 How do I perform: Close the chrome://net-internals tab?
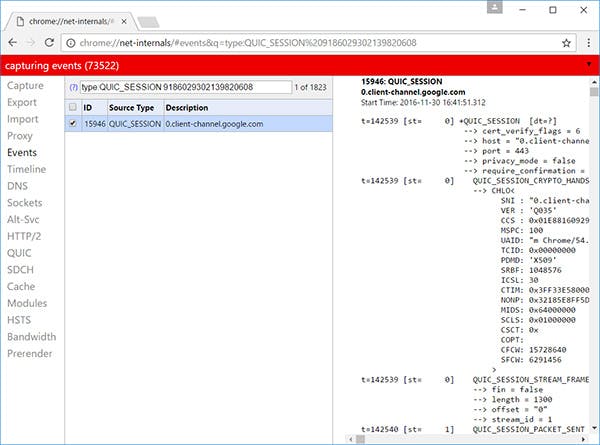[124, 21]
